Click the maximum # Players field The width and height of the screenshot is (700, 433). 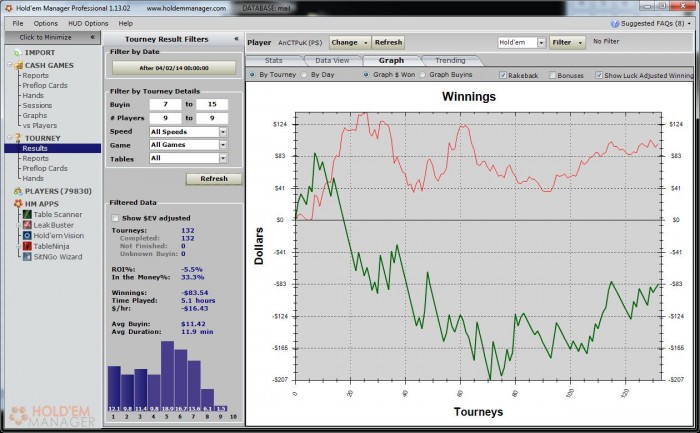212,118
